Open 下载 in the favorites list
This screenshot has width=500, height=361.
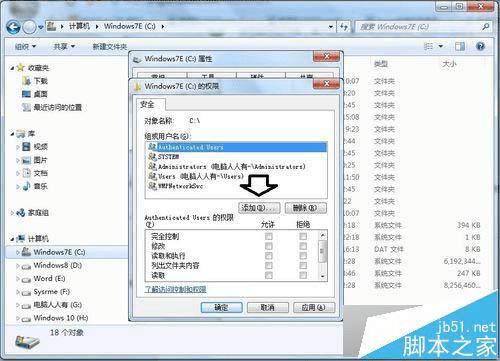point(41,81)
